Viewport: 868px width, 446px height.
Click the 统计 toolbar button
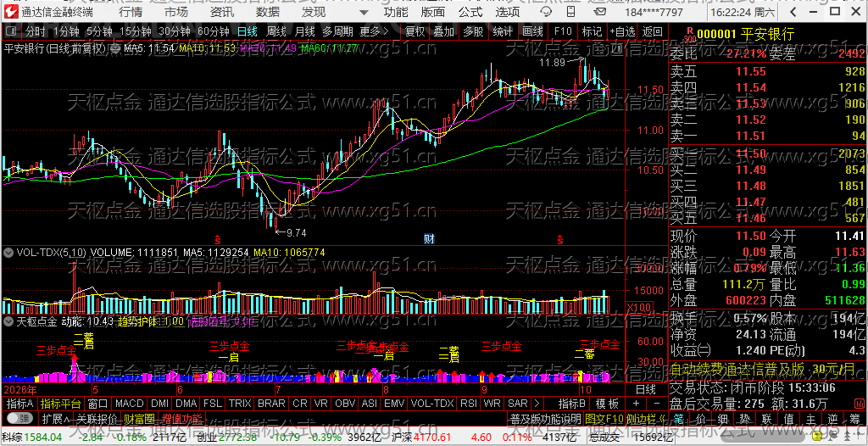click(x=503, y=31)
